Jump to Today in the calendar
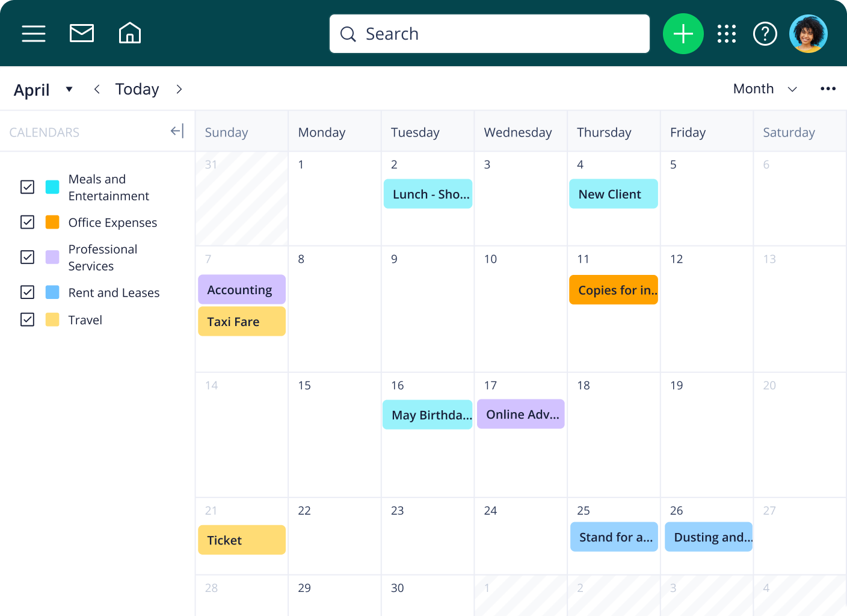 pos(137,90)
